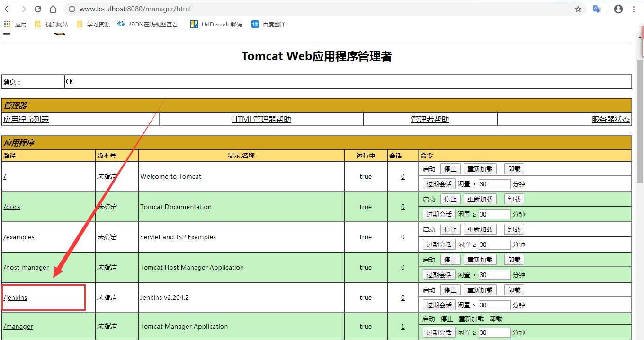
Task: Click idle minutes field in /manager row
Action: click(x=495, y=332)
